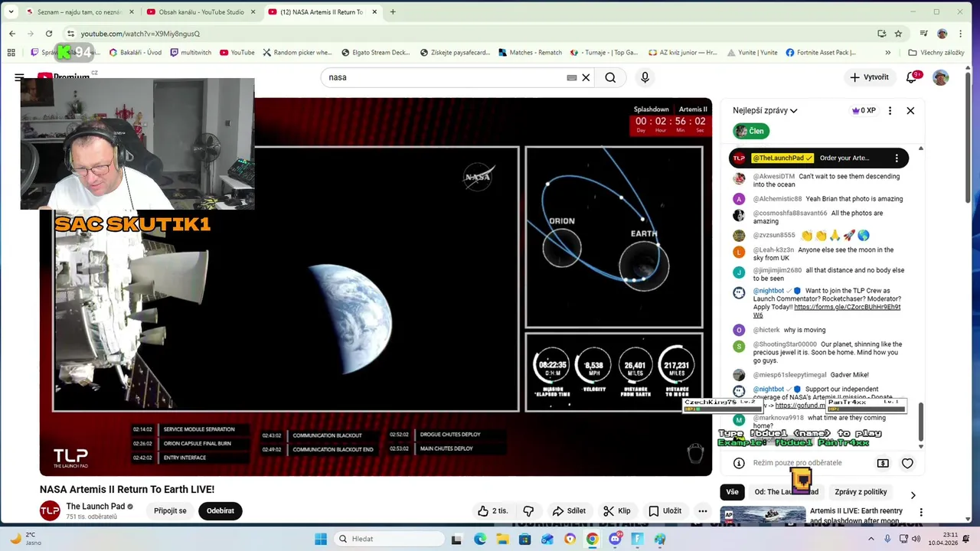The image size is (980, 551).
Task: Open chat options three-dot menu
Action: [x=890, y=110]
